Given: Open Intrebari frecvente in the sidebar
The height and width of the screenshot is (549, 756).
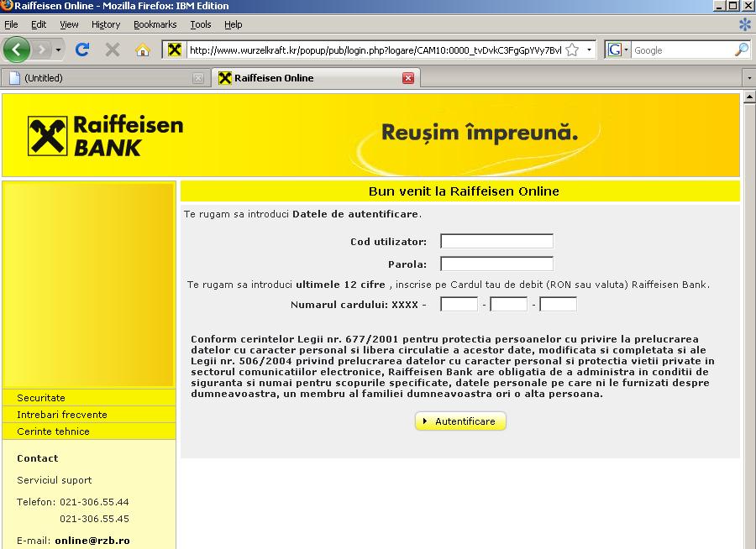Looking at the screenshot, I should (89, 415).
